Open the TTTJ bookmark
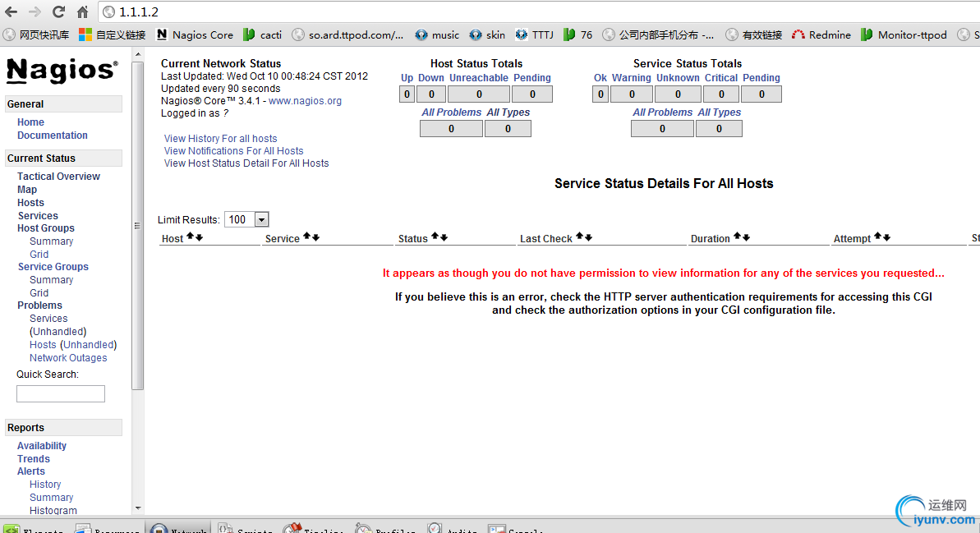The width and height of the screenshot is (980, 533). [x=535, y=35]
